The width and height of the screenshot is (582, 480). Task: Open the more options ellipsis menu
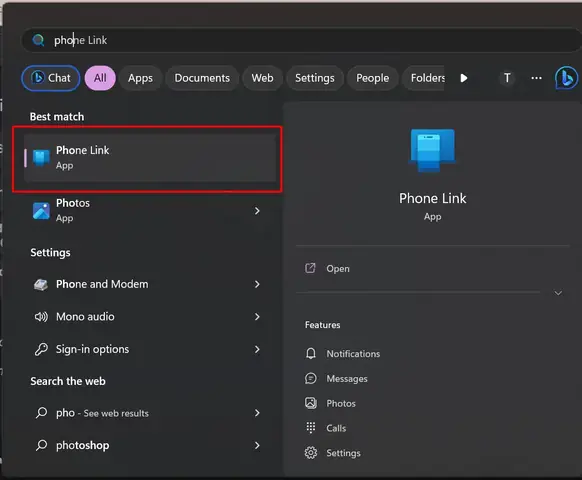pos(536,78)
